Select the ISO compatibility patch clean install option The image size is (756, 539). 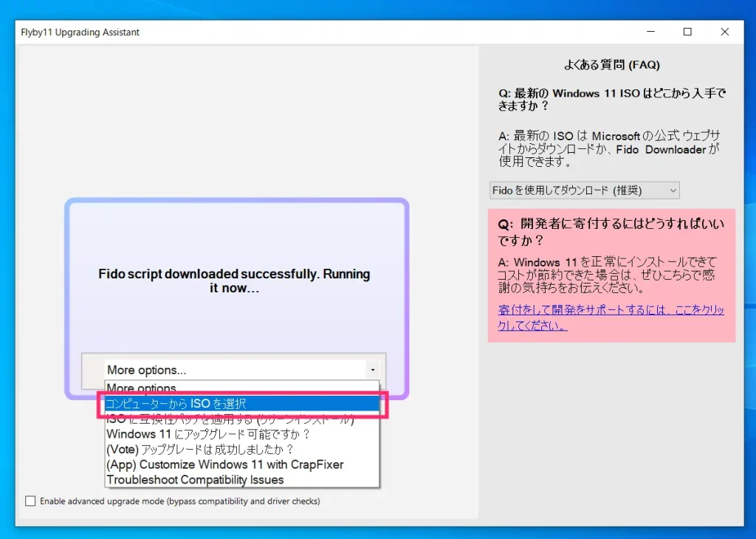(x=242, y=419)
